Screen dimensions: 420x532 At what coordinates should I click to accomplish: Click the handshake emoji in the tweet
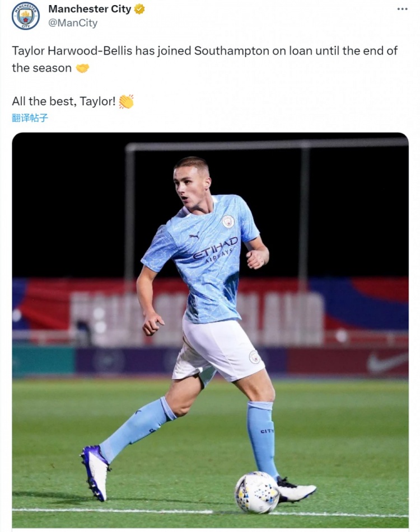82,68
